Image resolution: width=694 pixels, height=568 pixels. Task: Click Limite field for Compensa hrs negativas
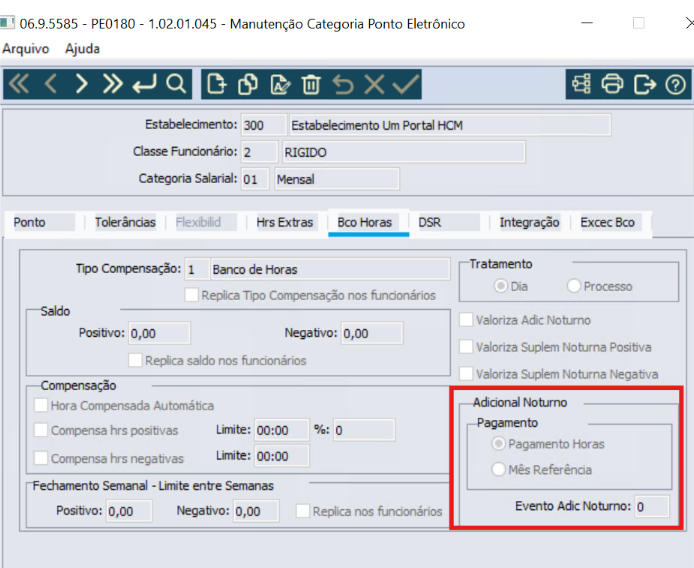point(282,456)
